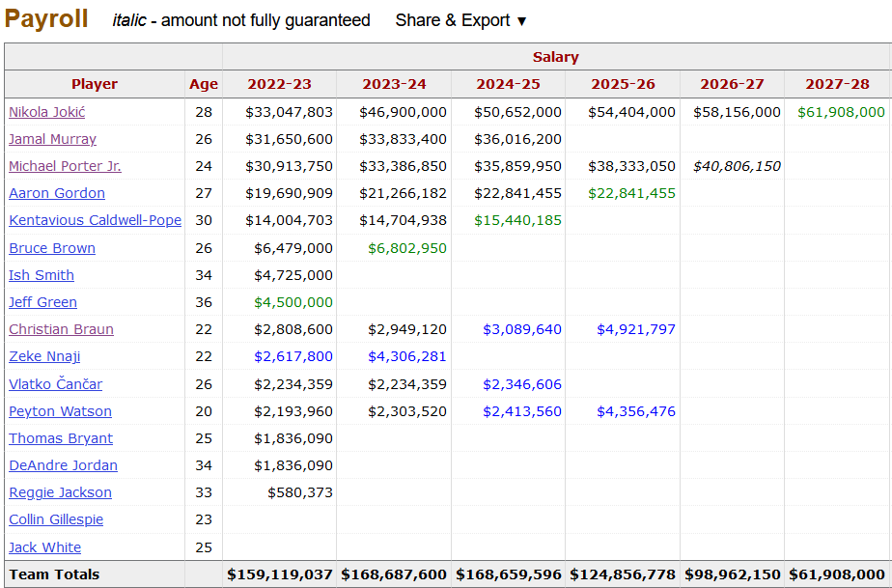Viewport: 892px width, 588px height.
Task: Select Caldwell-Pope's green $15,440,185 salary
Action: pos(517,220)
